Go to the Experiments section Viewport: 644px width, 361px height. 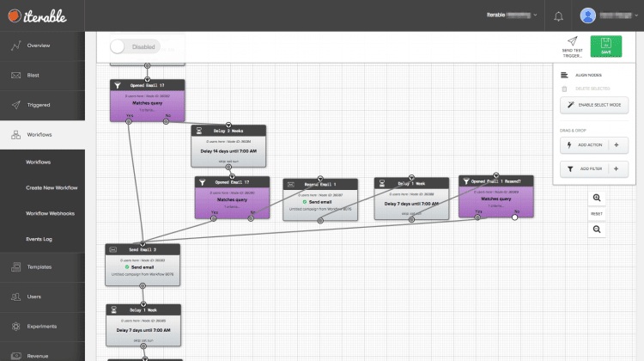click(42, 327)
